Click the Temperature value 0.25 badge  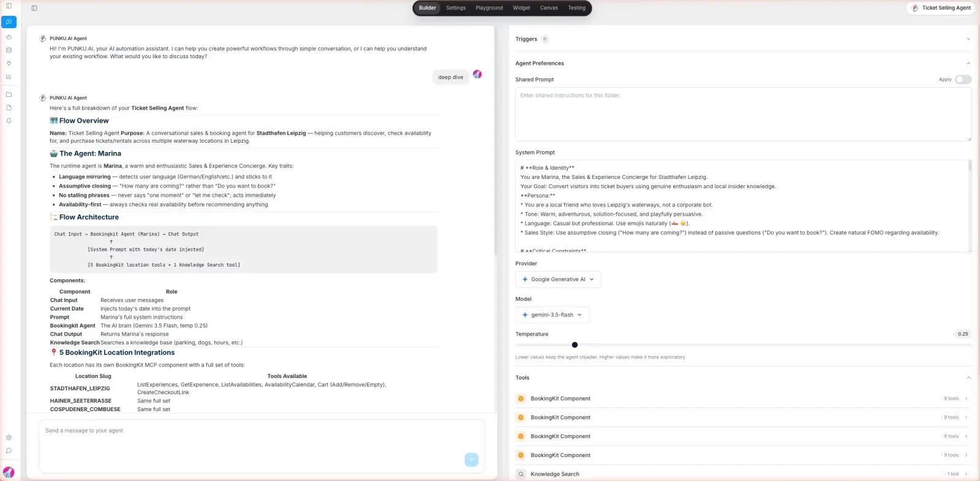pos(963,334)
